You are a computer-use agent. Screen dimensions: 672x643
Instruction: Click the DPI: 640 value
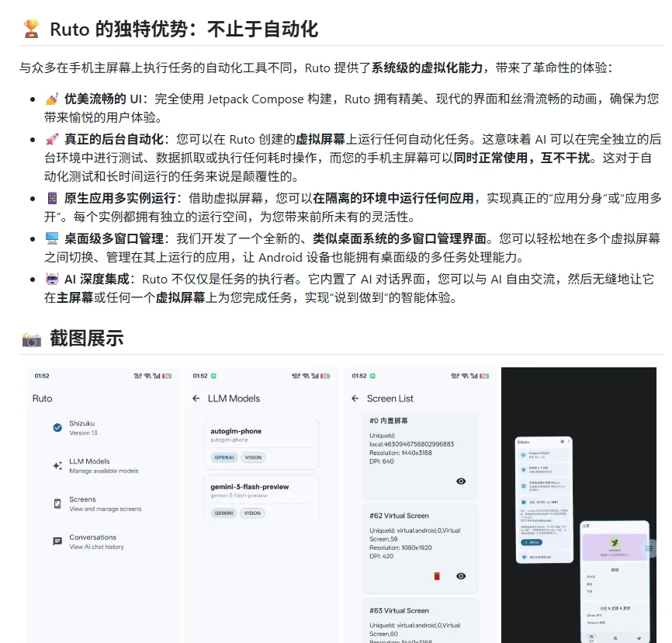pos(382,461)
